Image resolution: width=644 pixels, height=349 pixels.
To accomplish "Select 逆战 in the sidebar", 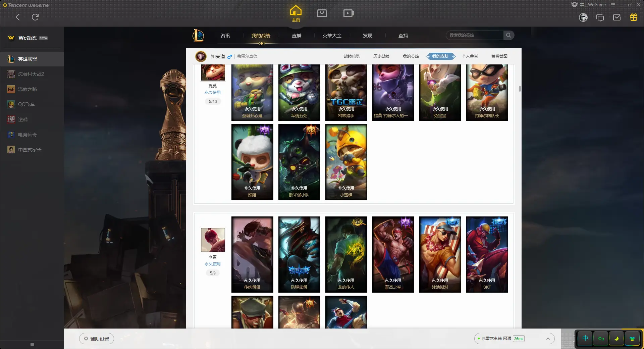I will [32, 119].
